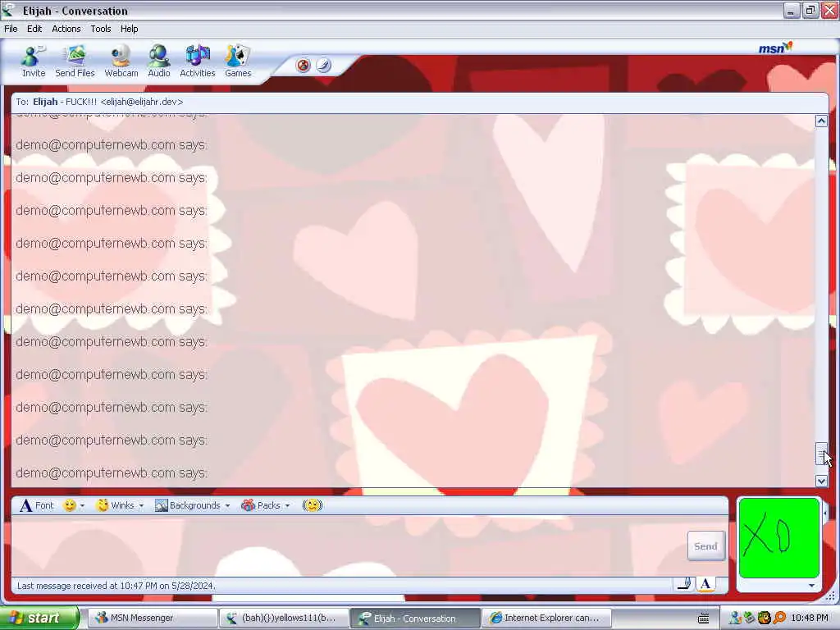Screen dimensions: 840x630
Task: Expand the Packs dropdown arrow
Action: click(x=288, y=505)
